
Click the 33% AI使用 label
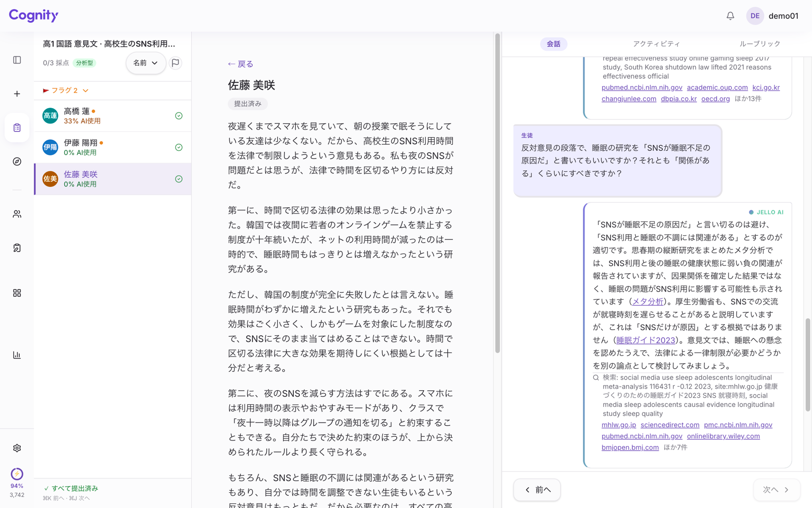coord(82,121)
